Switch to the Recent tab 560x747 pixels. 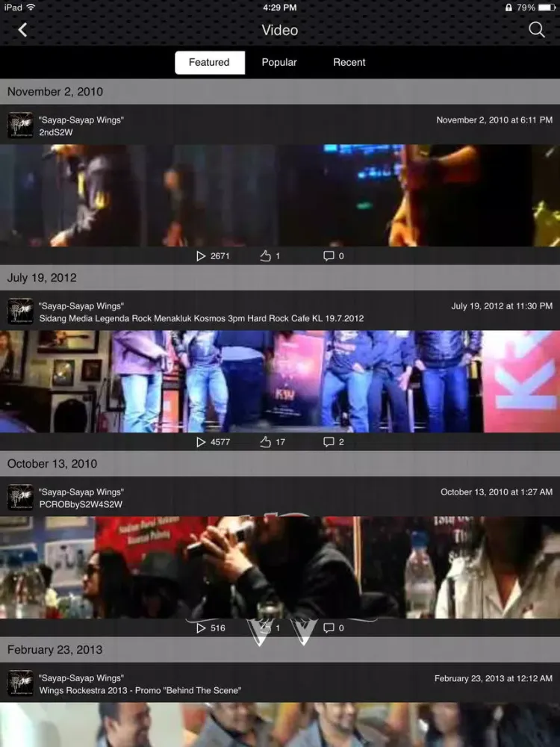pos(349,63)
